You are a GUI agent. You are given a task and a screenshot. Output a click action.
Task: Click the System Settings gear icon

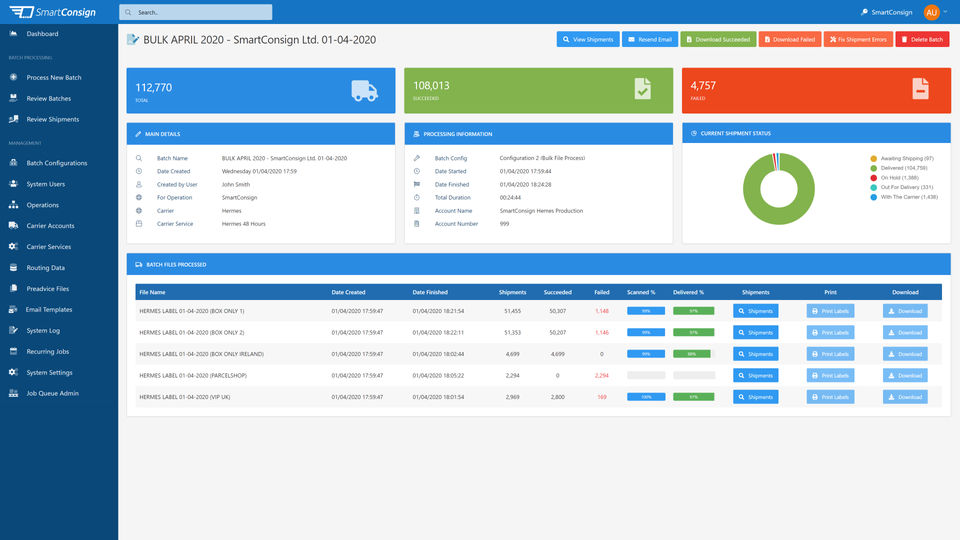tap(13, 372)
